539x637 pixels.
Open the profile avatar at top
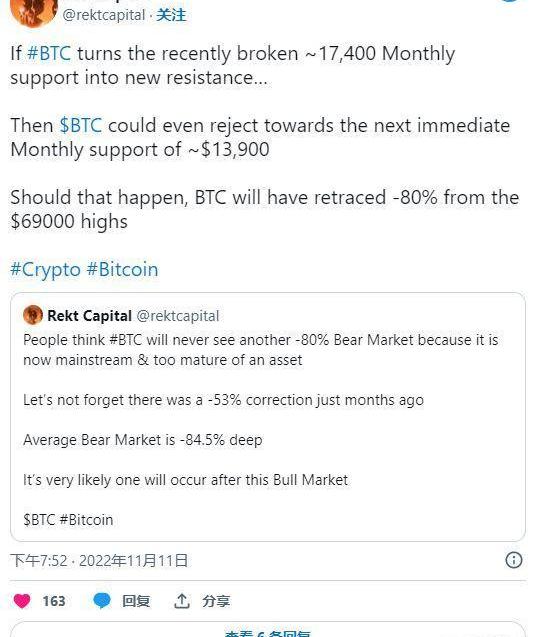pos(33,11)
